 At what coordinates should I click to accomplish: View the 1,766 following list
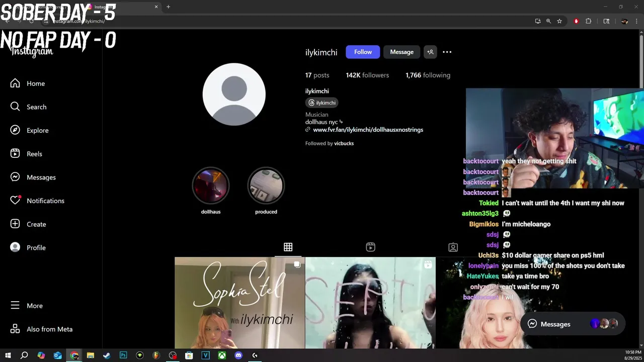point(428,75)
